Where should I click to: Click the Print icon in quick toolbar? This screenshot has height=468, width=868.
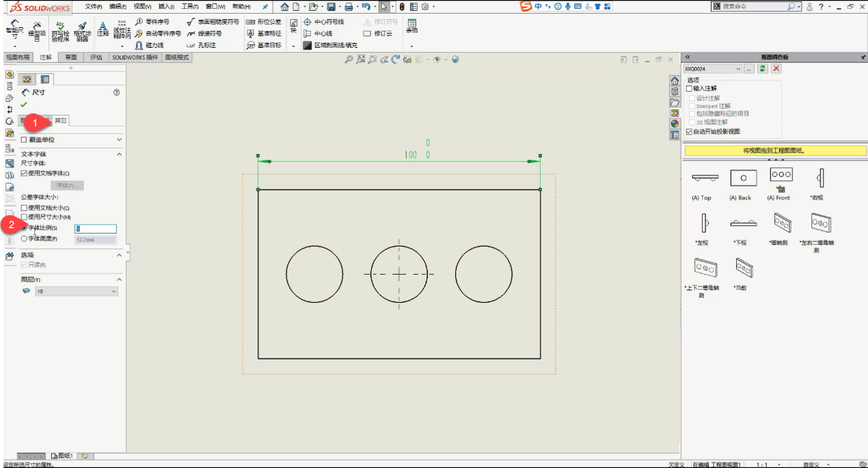(x=349, y=7)
